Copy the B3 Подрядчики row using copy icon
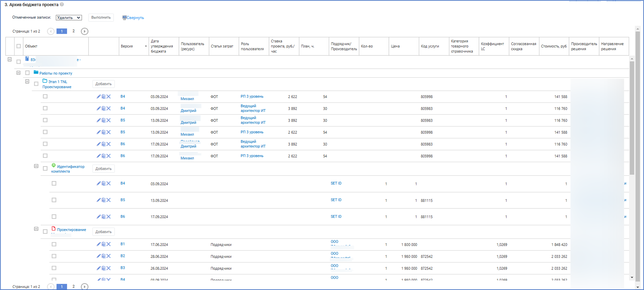The width and height of the screenshot is (644, 290). pyautogui.click(x=103, y=268)
